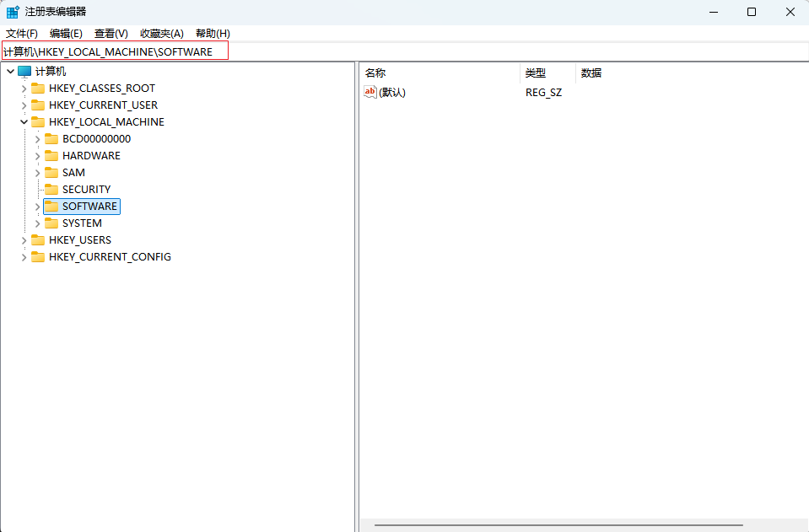Click the HKEY_CLASSES_ROOT folder icon

coord(37,89)
